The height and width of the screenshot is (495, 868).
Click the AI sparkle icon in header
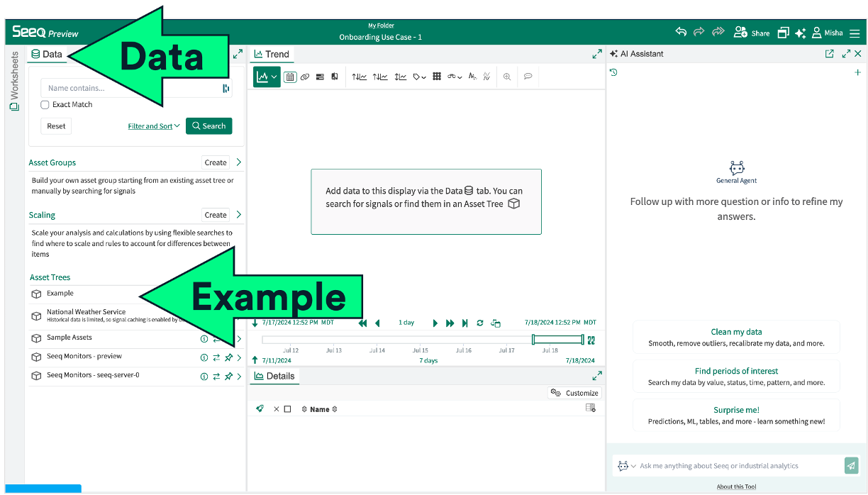coord(800,33)
